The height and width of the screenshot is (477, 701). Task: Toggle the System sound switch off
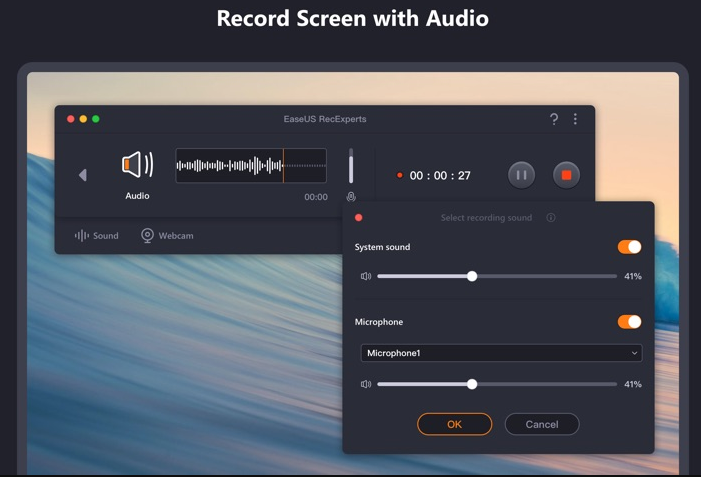click(x=629, y=247)
